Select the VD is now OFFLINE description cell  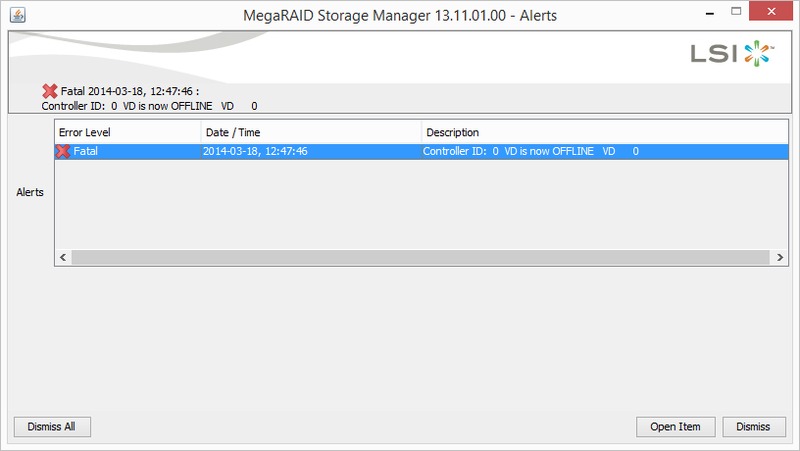[530, 151]
